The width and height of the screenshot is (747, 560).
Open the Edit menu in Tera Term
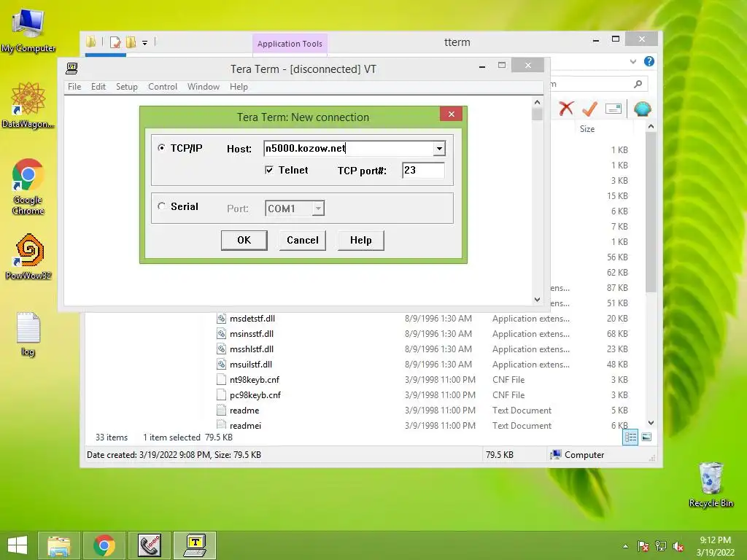click(x=98, y=87)
